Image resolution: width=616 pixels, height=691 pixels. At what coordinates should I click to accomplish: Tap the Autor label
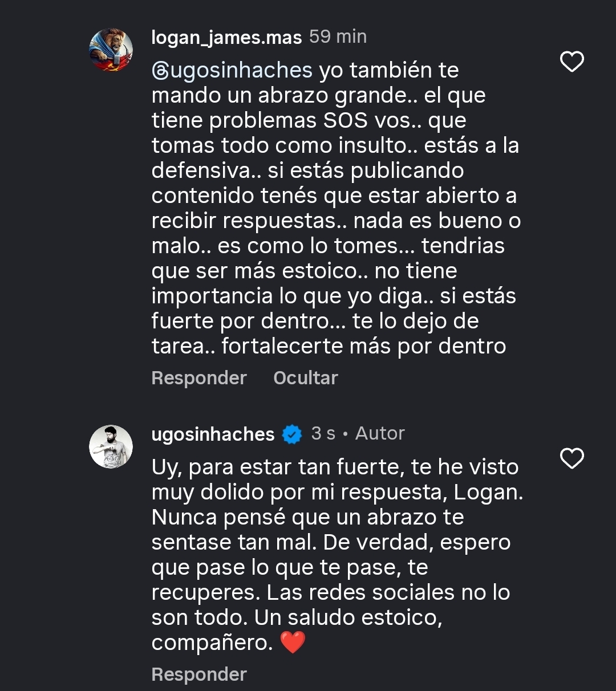coord(380,434)
